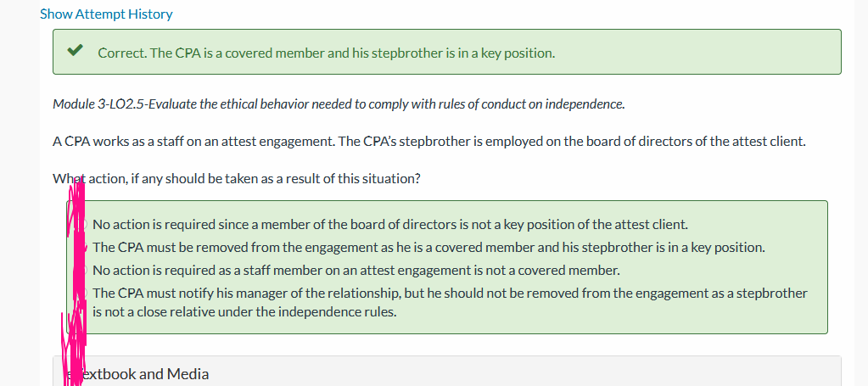Click the 'A CPA works as a staff' question text
Screen dimensions: 868x386
429,141
